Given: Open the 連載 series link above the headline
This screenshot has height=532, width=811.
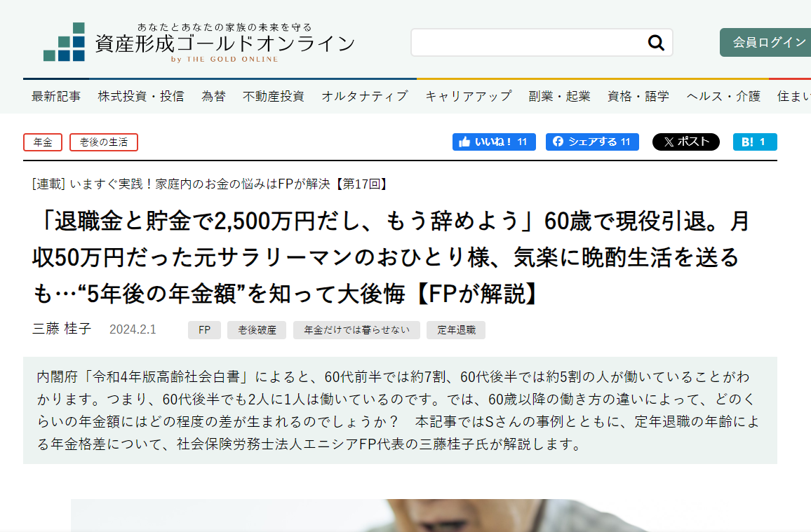Looking at the screenshot, I should (x=210, y=184).
